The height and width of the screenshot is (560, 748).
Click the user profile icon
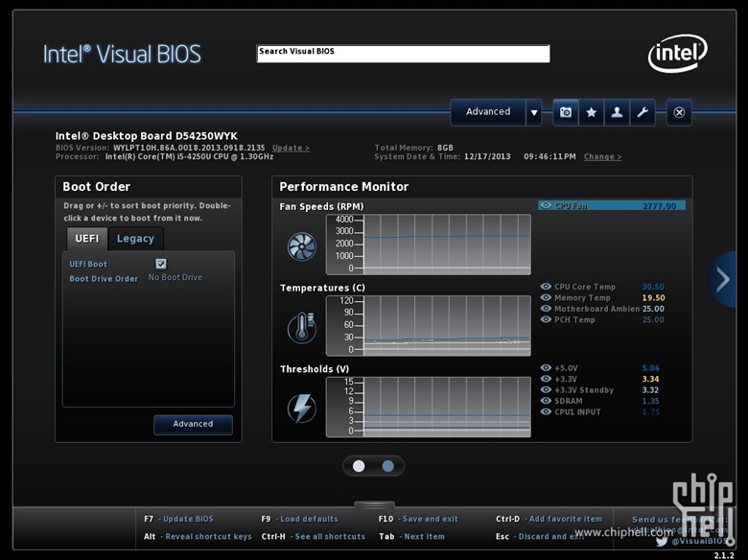pyautogui.click(x=617, y=112)
